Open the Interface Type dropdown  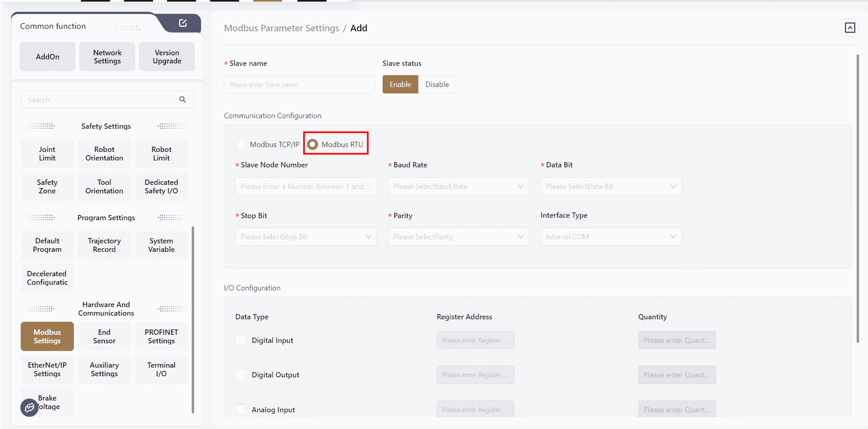(x=611, y=237)
